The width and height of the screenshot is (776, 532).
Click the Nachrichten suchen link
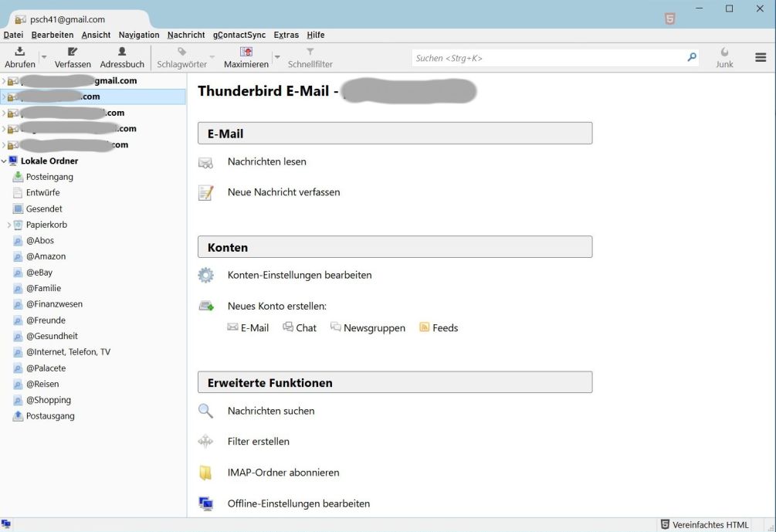click(271, 411)
